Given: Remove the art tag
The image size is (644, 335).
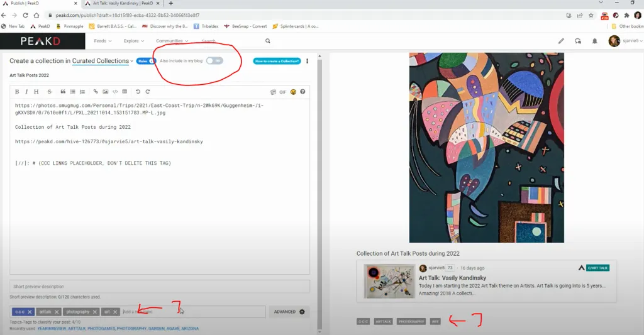Looking at the screenshot, I should coord(115,312).
